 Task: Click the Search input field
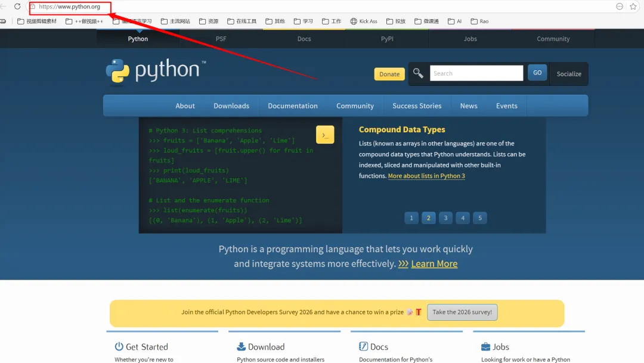476,73
